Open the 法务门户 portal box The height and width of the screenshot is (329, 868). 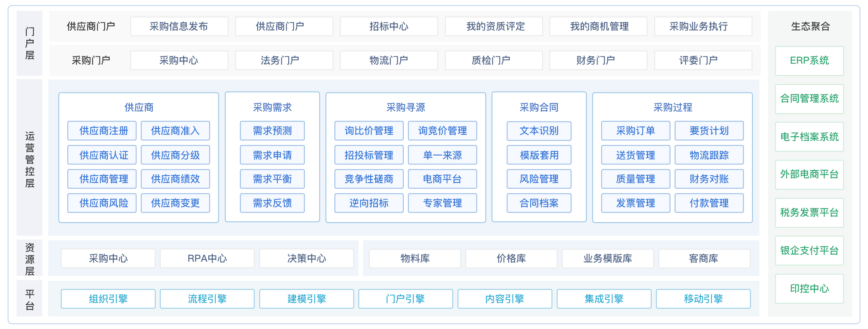pos(284,60)
